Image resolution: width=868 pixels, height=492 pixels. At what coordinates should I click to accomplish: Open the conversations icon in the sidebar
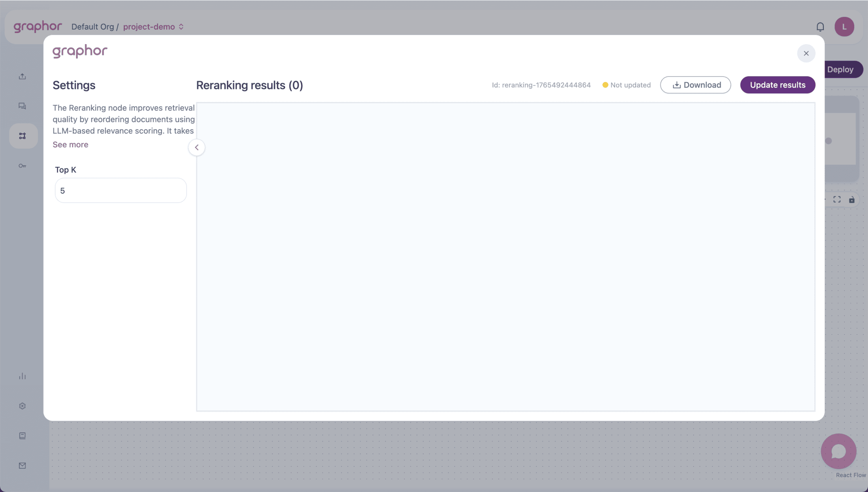(22, 106)
